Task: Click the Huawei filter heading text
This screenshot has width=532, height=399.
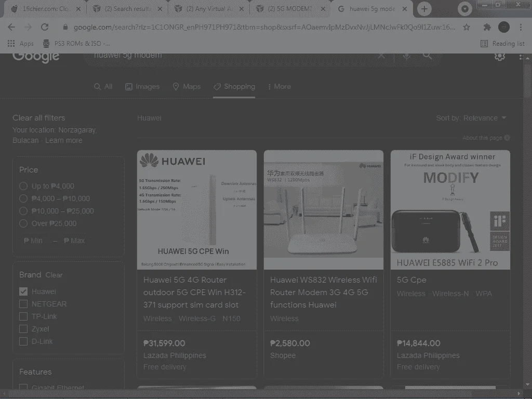Action: tap(149, 118)
